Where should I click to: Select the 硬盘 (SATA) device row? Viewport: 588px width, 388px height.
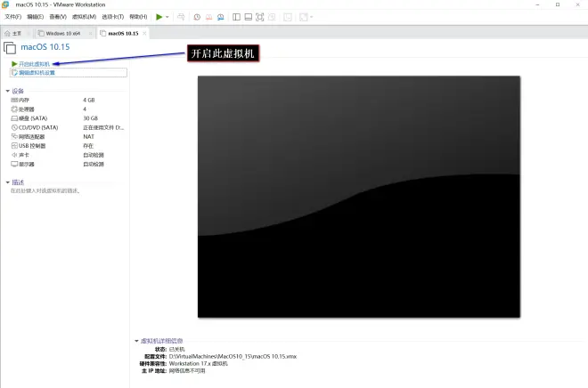(68, 118)
